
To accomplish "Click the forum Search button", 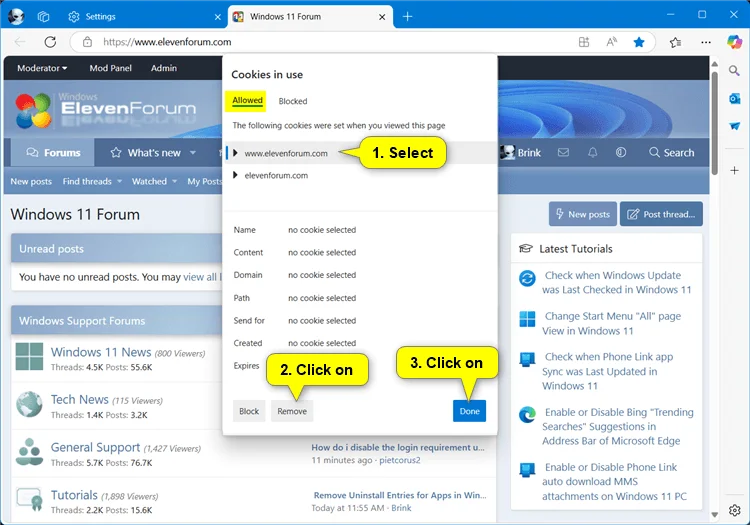I will 672,153.
